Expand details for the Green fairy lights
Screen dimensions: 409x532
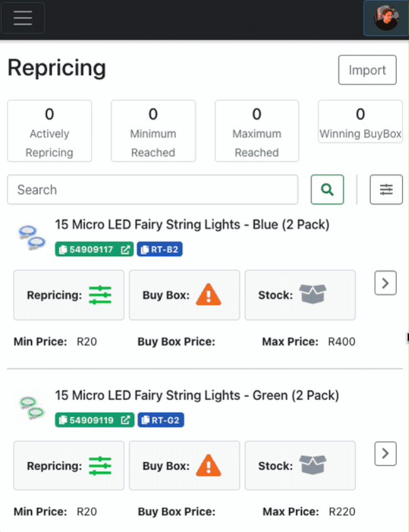point(385,453)
